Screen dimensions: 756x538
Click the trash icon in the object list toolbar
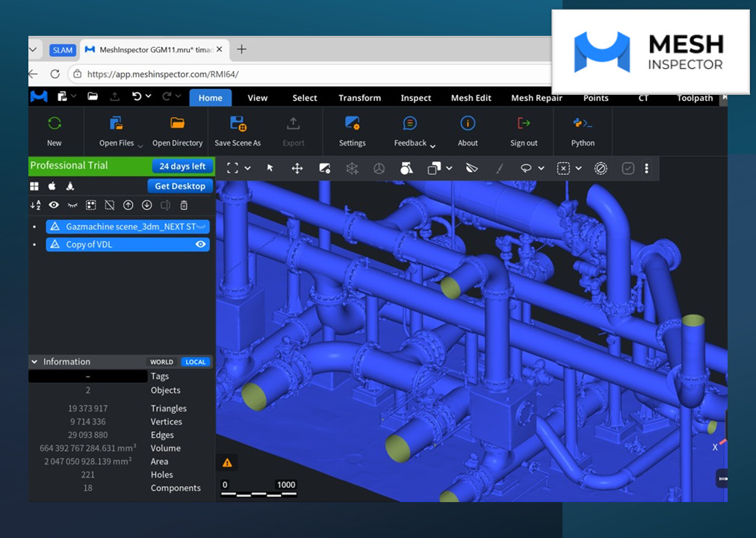184,205
